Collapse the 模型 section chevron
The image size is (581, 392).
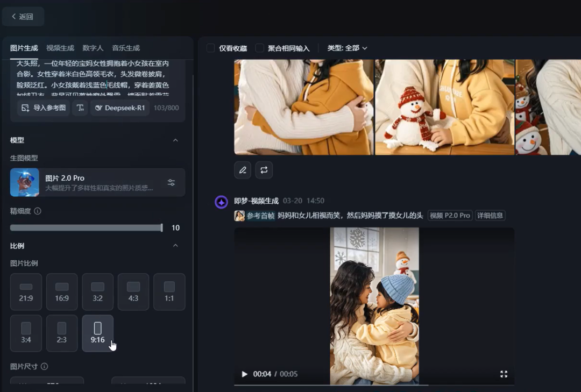tap(175, 140)
